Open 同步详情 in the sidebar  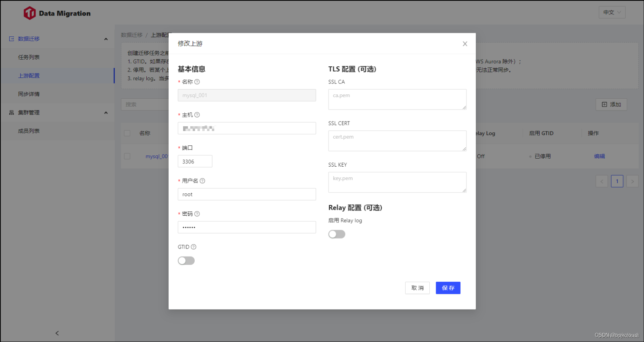(29, 94)
